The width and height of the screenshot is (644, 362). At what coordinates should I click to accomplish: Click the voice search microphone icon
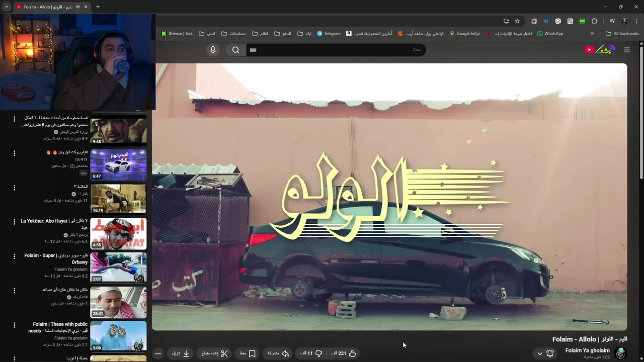coord(213,50)
